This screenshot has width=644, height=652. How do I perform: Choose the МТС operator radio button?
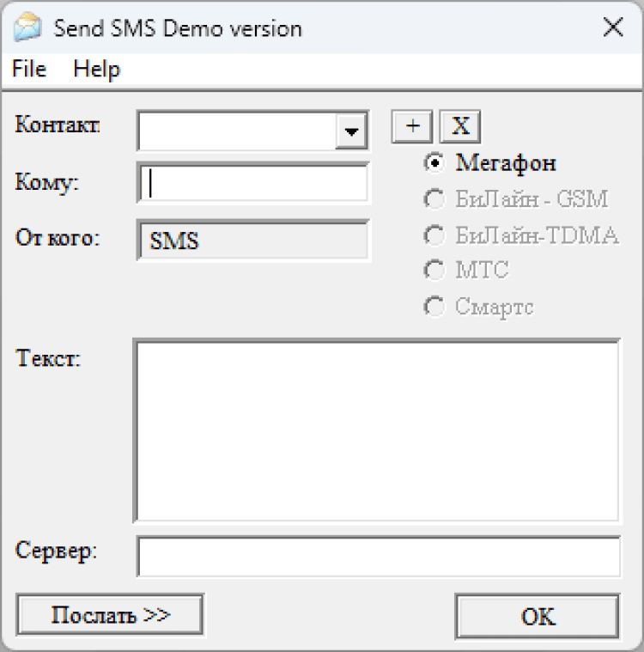(x=436, y=271)
